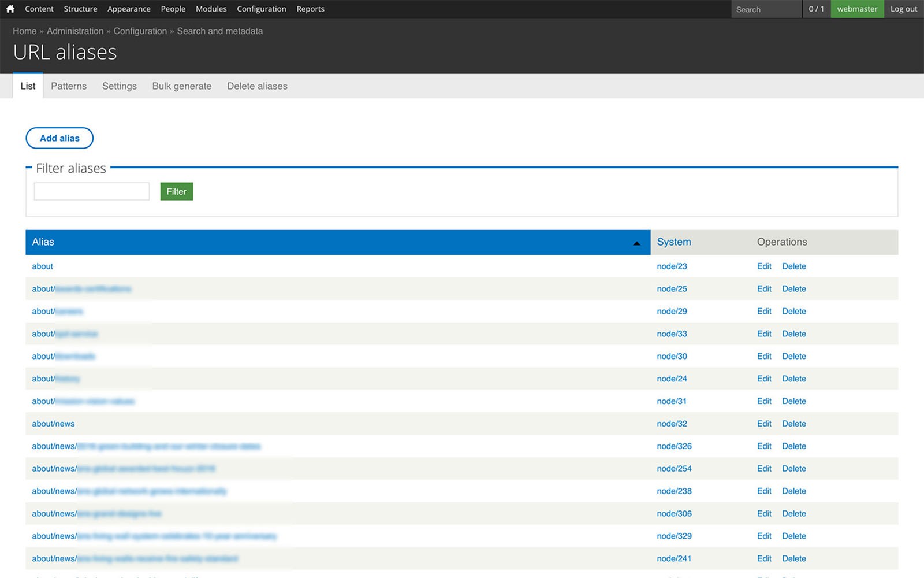Go to Home breadcrumb
Screen dimensions: 924x578
[x=25, y=31]
